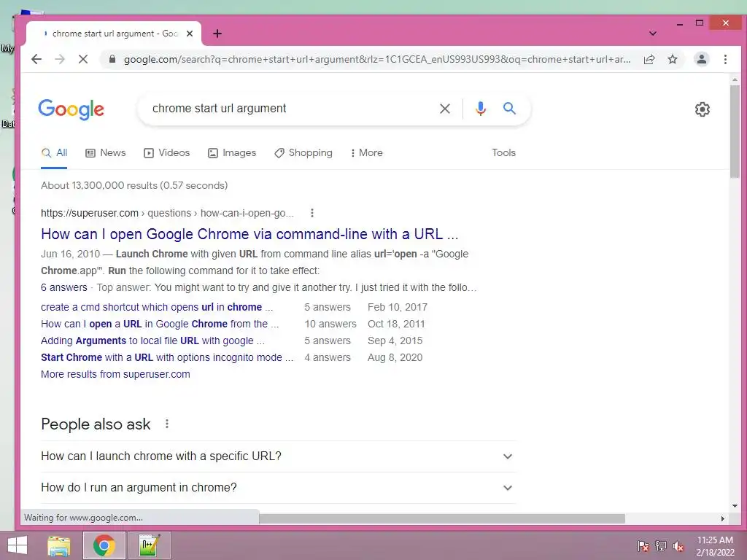Switch to the Videos tab
The height and width of the screenshot is (560, 747).
(167, 153)
